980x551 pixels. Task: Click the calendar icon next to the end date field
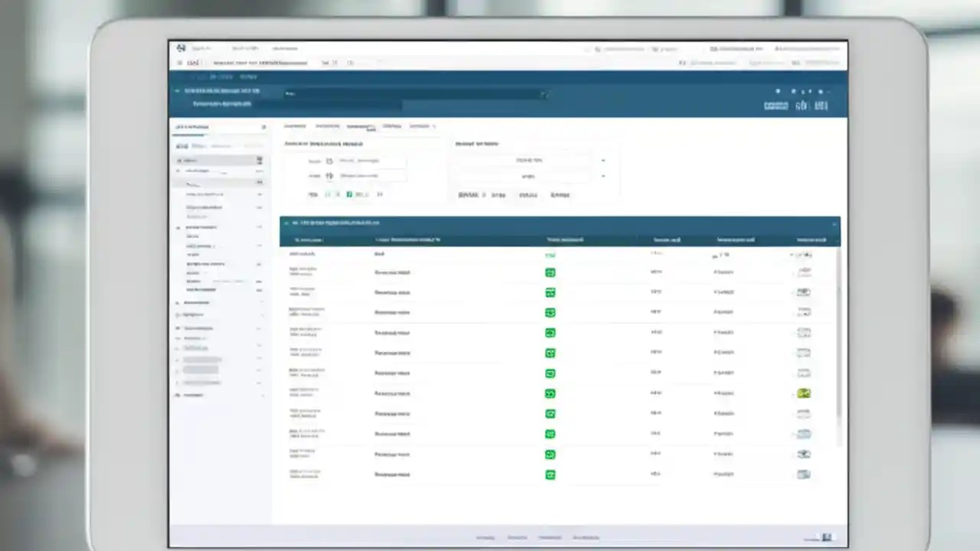point(329,175)
